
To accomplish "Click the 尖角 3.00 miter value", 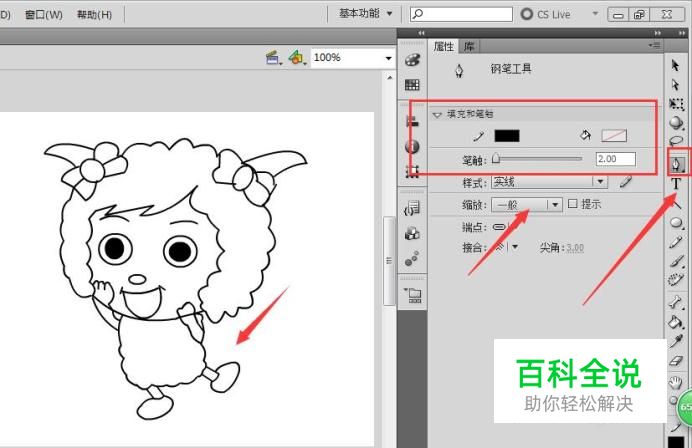I will click(575, 248).
